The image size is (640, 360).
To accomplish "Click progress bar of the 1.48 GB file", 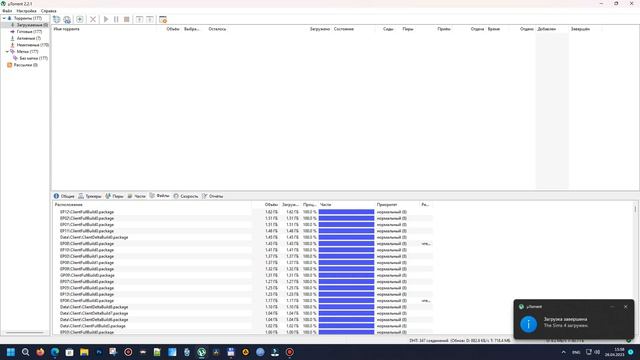I will click(346, 231).
